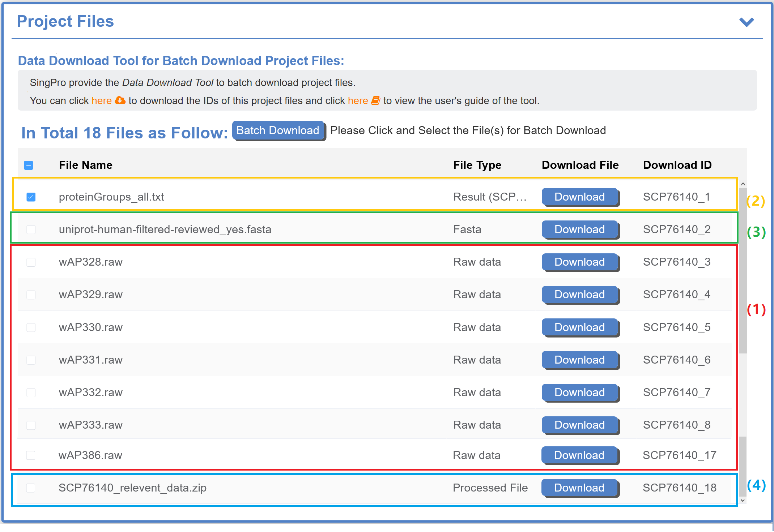This screenshot has height=532, width=774.
Task: Click the first 'here' link for IDs
Action: click(x=102, y=100)
